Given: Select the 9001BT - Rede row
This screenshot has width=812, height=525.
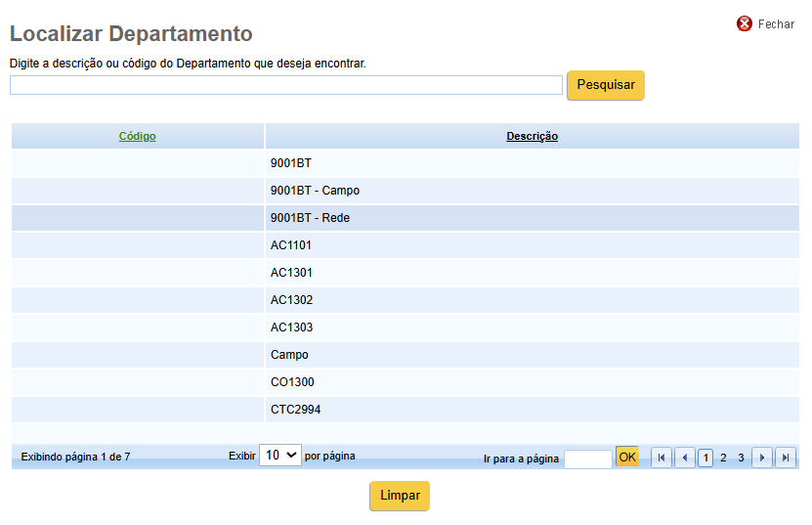Looking at the screenshot, I should [405, 218].
